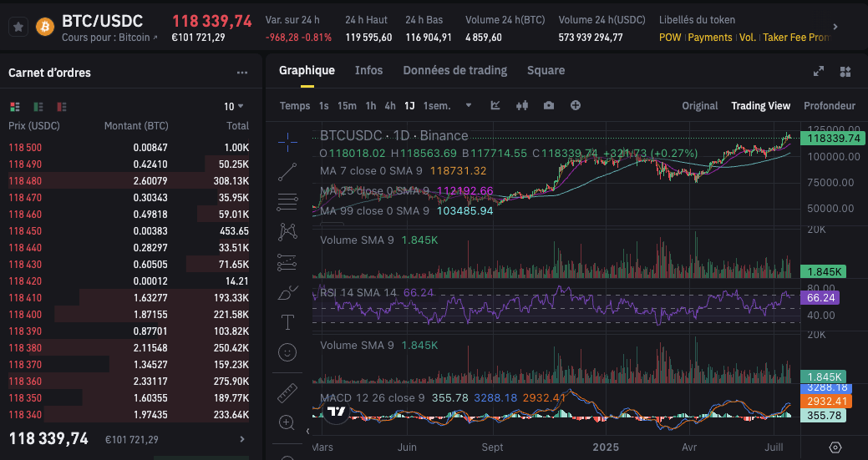The height and width of the screenshot is (460, 868).
Task: Select the XABCD pattern drawing tool
Action: tap(287, 231)
